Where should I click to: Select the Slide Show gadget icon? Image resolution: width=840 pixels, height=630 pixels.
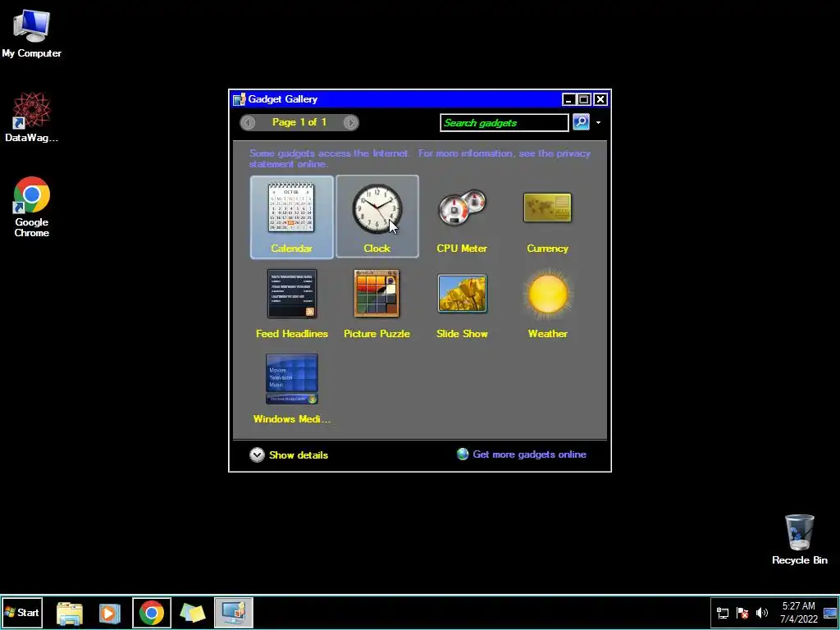462,294
